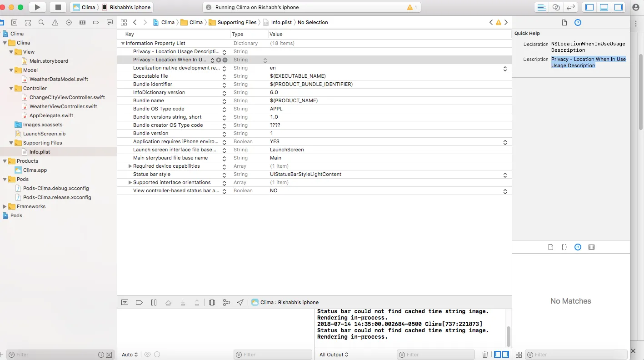
Task: Collapse the Supporting Files folder
Action: coord(11,143)
